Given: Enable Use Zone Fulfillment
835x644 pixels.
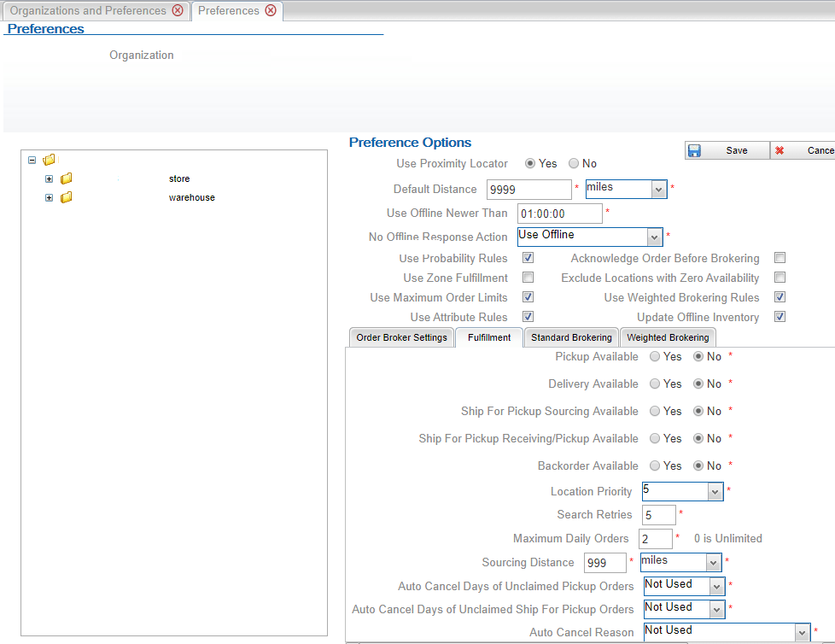Looking at the screenshot, I should [x=528, y=277].
